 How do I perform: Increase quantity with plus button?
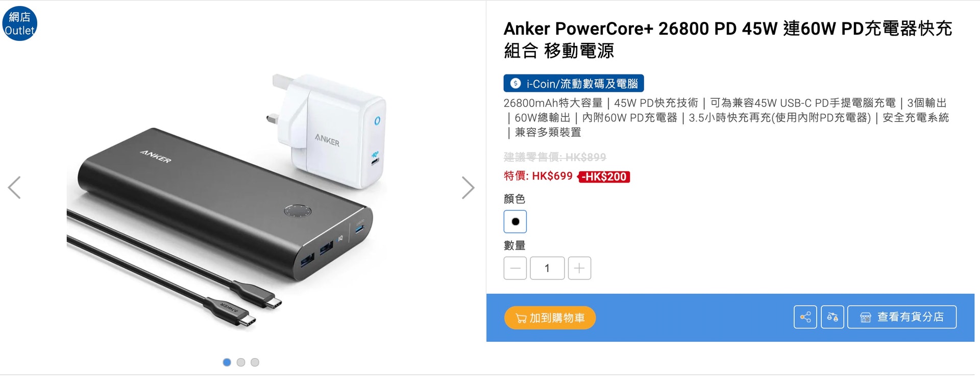point(579,268)
